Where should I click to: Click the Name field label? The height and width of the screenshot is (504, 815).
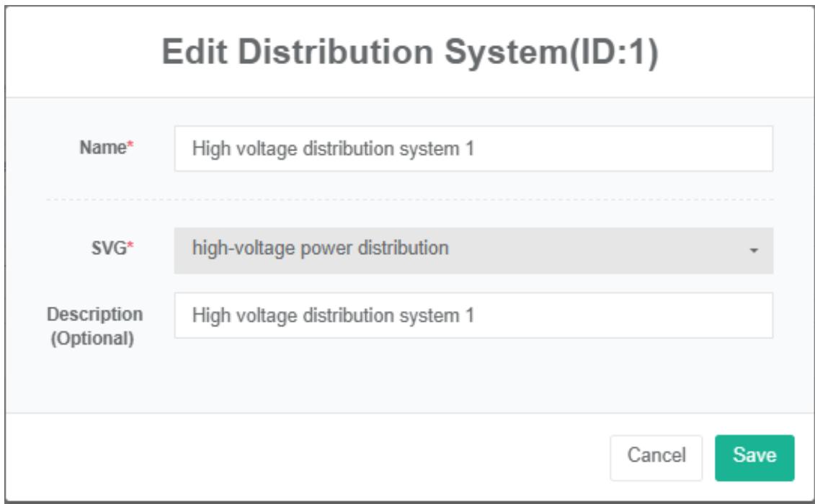[105, 148]
